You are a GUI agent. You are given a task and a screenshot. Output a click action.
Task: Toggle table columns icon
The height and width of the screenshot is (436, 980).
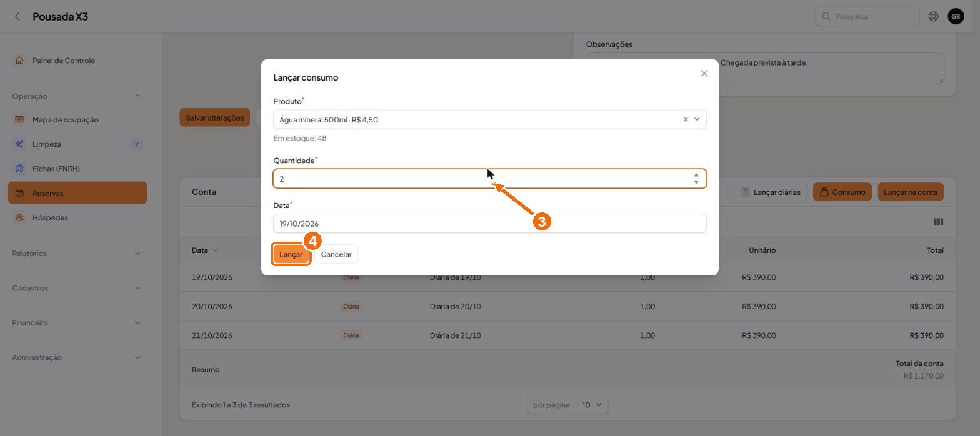(938, 222)
